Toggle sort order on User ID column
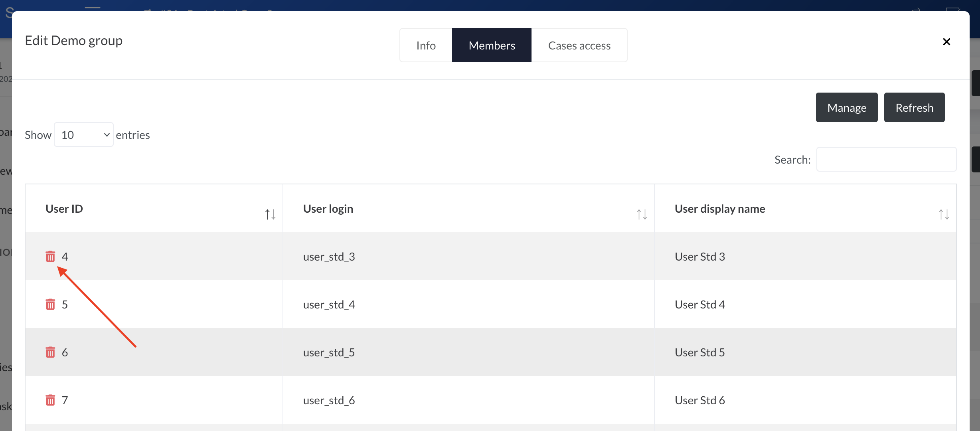The width and height of the screenshot is (980, 431). 270,214
